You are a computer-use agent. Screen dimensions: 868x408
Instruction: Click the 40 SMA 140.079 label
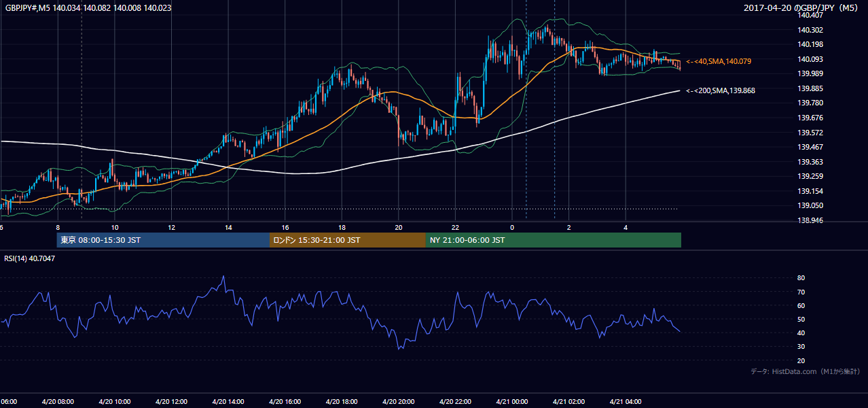pyautogui.click(x=719, y=61)
